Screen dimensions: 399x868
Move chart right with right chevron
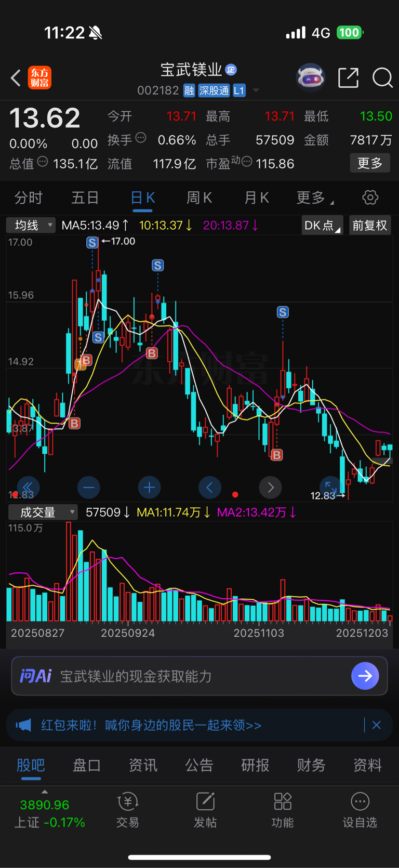pos(270,487)
